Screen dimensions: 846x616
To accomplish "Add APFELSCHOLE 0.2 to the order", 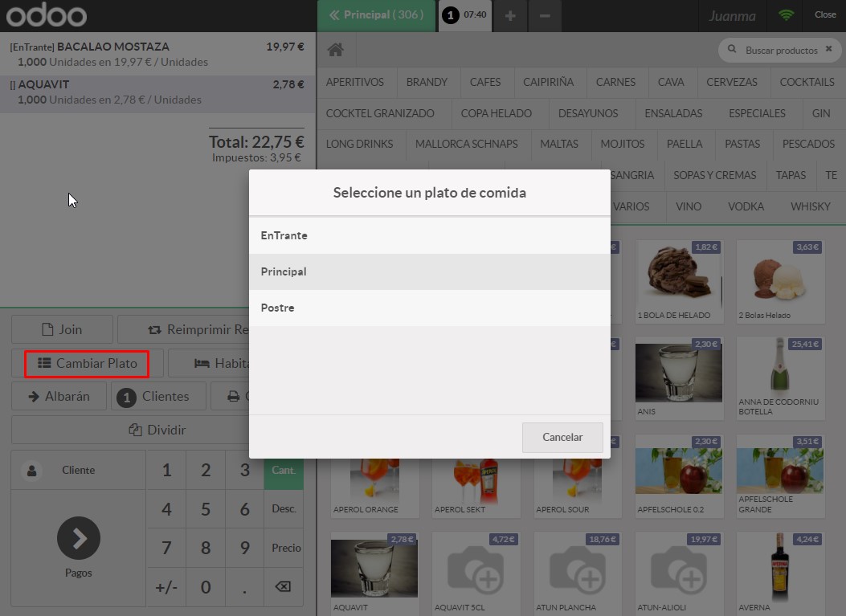I will click(679, 475).
